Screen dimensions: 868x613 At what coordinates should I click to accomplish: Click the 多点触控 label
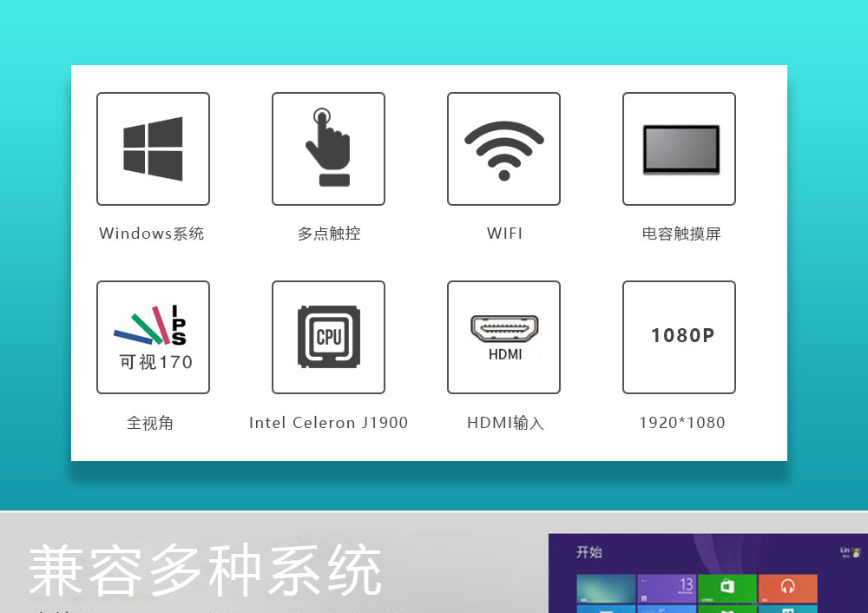pyautogui.click(x=329, y=234)
